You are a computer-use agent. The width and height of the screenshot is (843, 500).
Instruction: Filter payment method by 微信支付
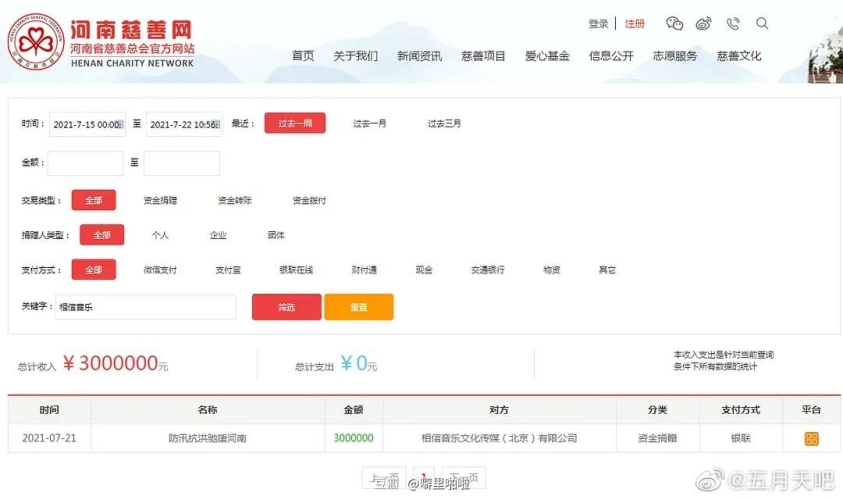click(160, 270)
